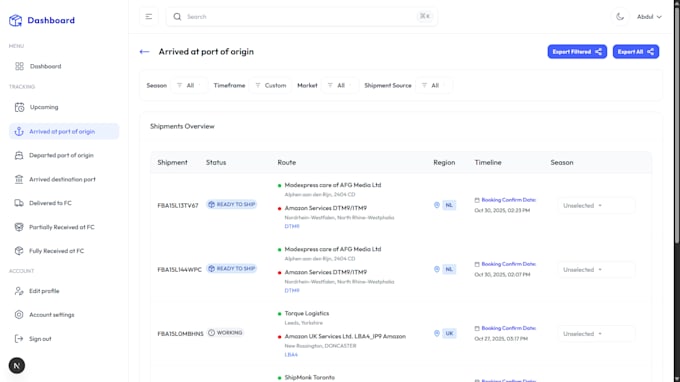Viewport: 680px width, 382px height.
Task: Open Season dropdown for FBA15L0MBHN5
Action: click(596, 334)
